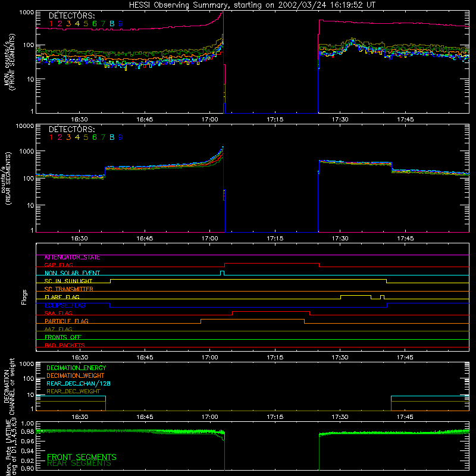The width and height of the screenshot is (476, 476).
Task: Click the DECIMATION_WEIGHT legend entry
Action: coord(76,375)
